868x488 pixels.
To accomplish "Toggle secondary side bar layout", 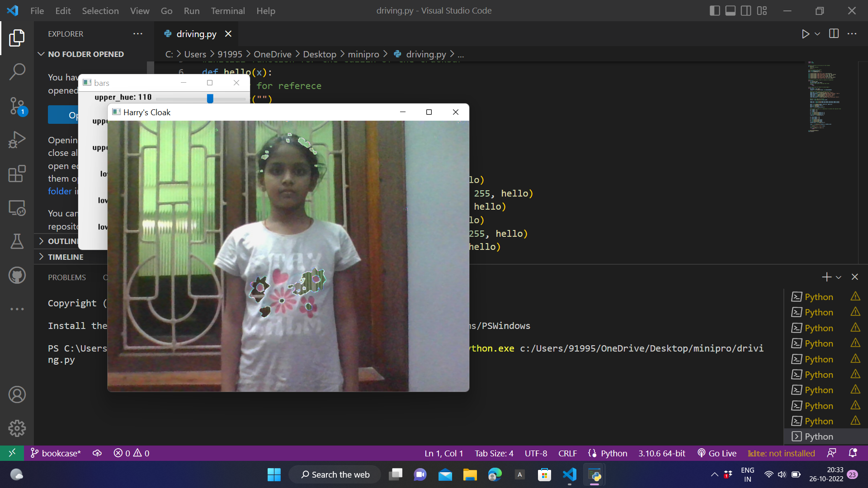I will click(746, 11).
